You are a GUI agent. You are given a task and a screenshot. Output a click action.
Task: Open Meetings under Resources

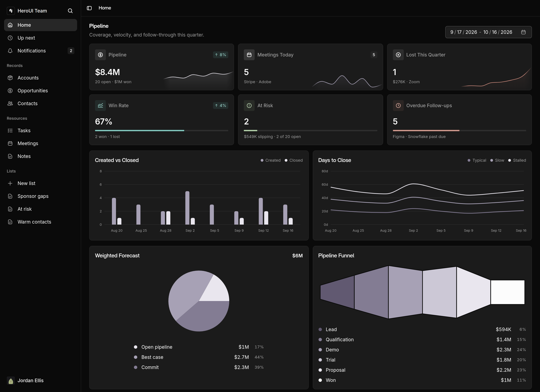[40, 143]
